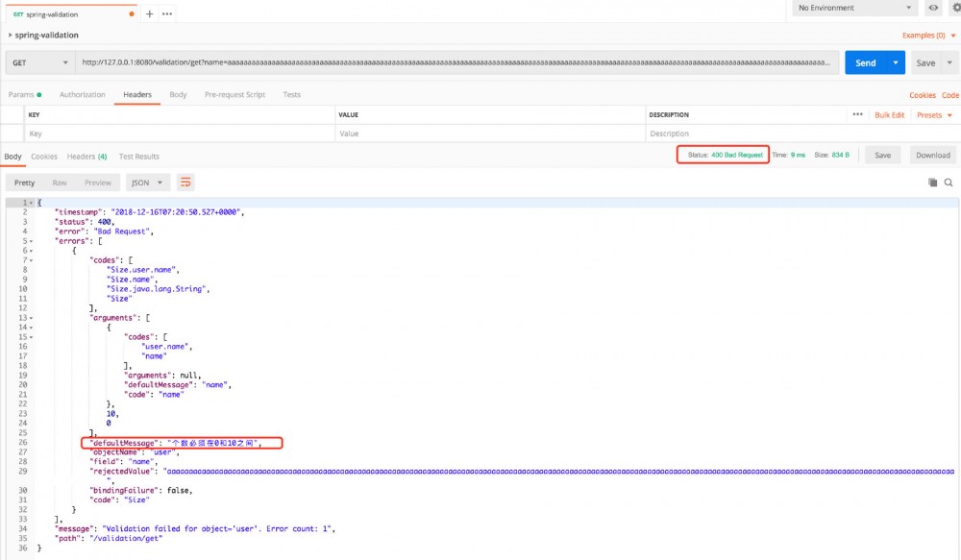Select response Body tab
This screenshot has width=961, height=560.
pos(12,157)
